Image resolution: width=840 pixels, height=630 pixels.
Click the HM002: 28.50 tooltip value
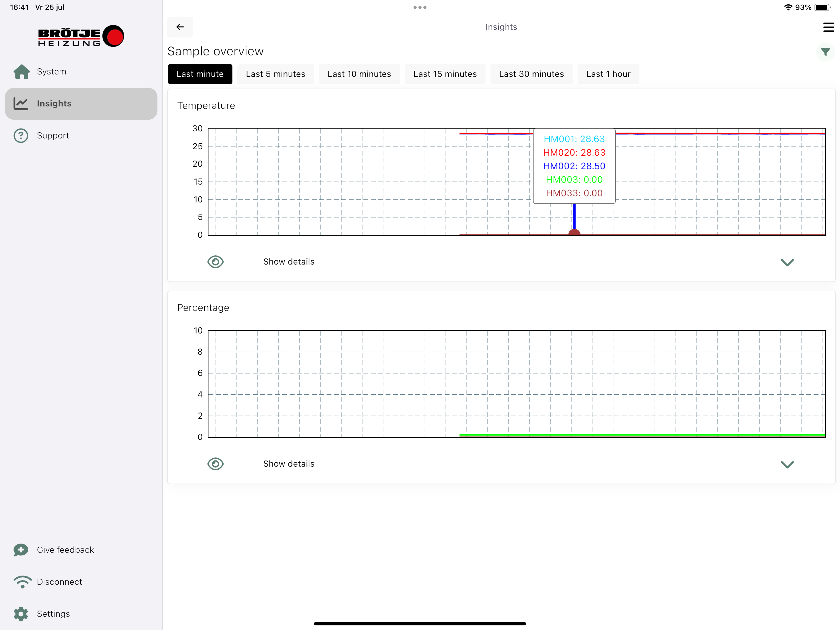click(x=574, y=166)
